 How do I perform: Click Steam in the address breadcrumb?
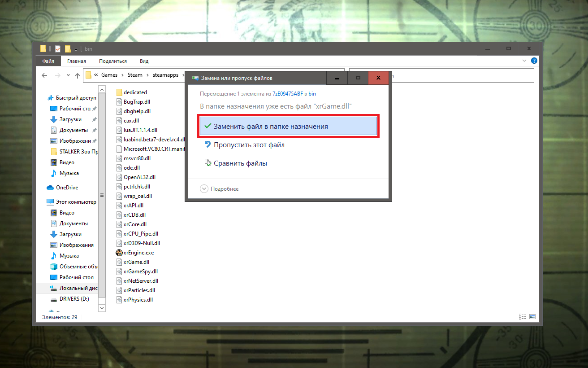pos(135,75)
